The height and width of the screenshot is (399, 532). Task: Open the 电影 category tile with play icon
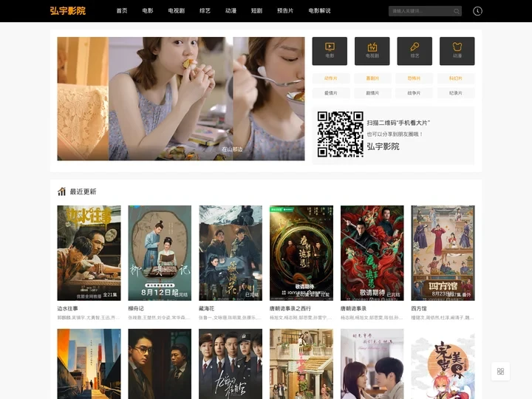[x=330, y=51]
